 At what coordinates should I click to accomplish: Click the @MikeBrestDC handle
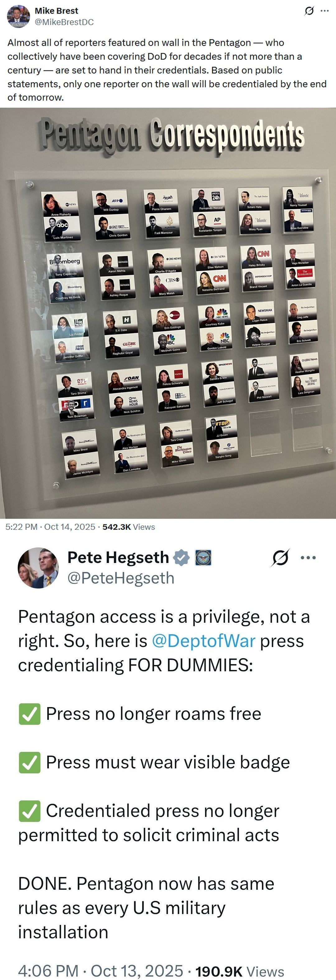pyautogui.click(x=64, y=22)
